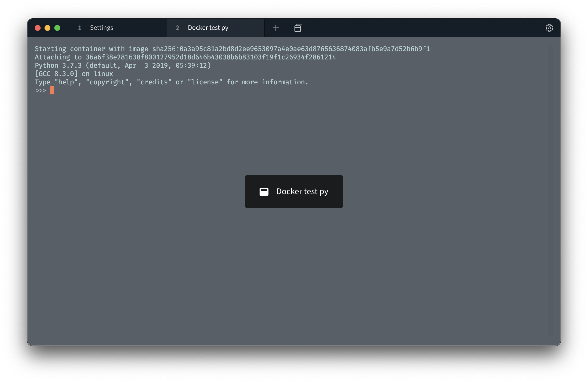The height and width of the screenshot is (382, 588).
Task: Click the Attaching to container ID line
Action: click(185, 57)
